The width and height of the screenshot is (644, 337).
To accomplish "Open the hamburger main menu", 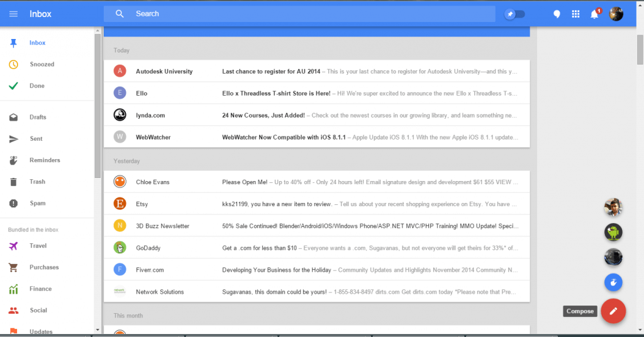I will point(14,14).
